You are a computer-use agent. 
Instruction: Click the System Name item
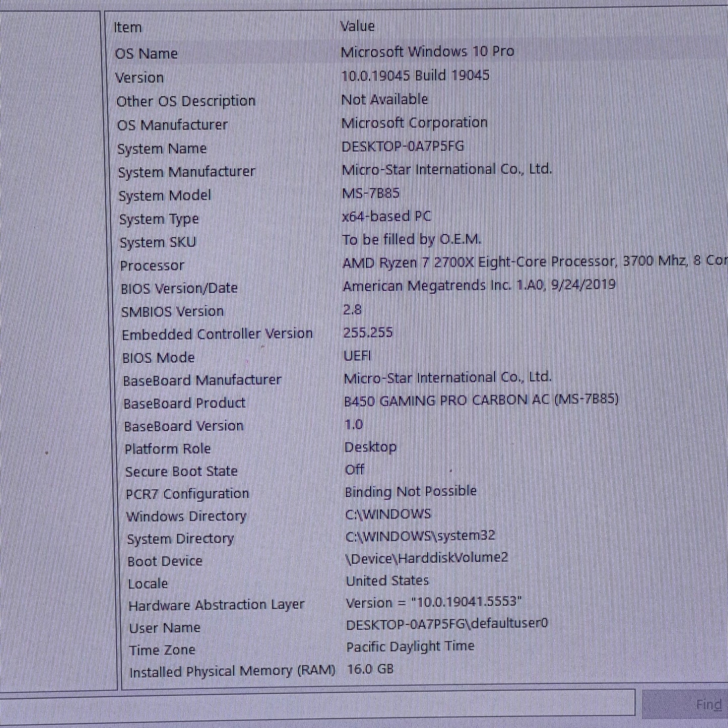point(162,149)
